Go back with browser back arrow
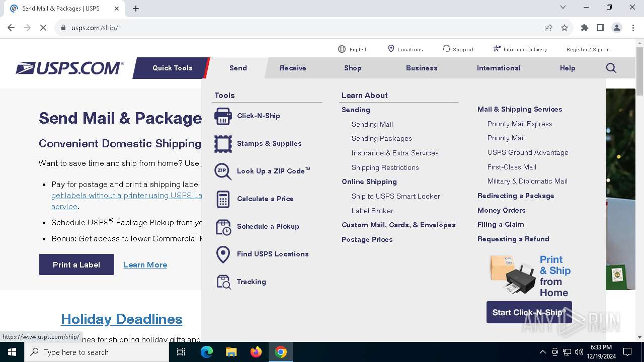The width and height of the screenshot is (644, 362). pos(11,28)
